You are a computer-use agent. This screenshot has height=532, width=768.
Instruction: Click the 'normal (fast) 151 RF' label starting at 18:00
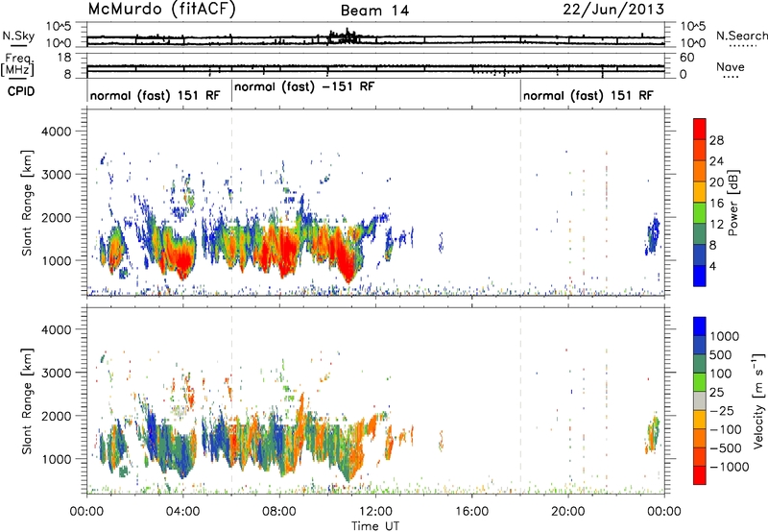pos(588,95)
